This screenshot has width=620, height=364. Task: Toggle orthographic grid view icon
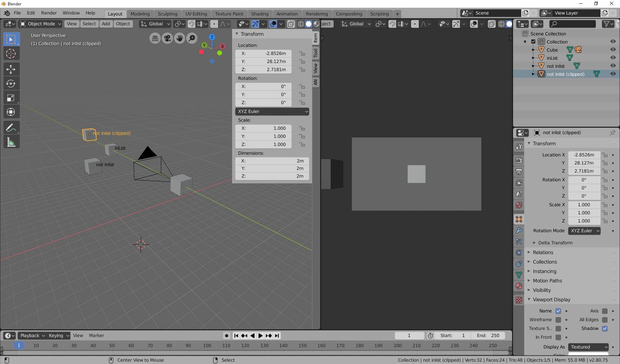155,38
